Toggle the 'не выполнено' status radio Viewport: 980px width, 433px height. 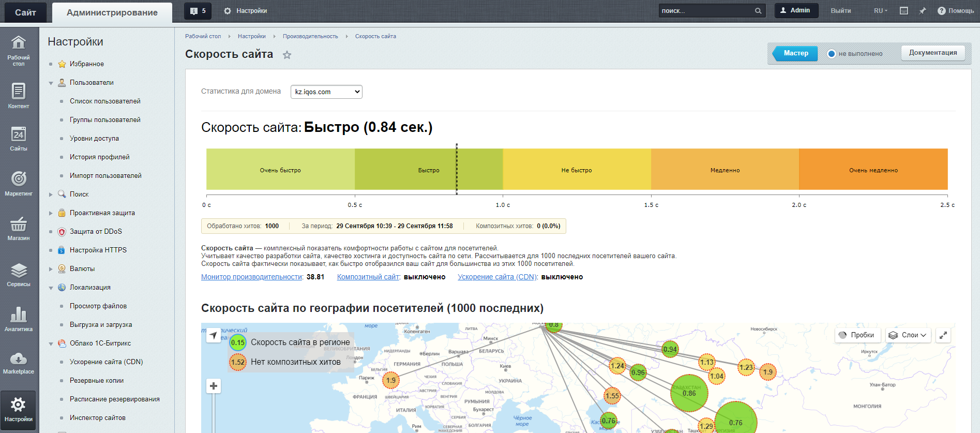point(832,54)
